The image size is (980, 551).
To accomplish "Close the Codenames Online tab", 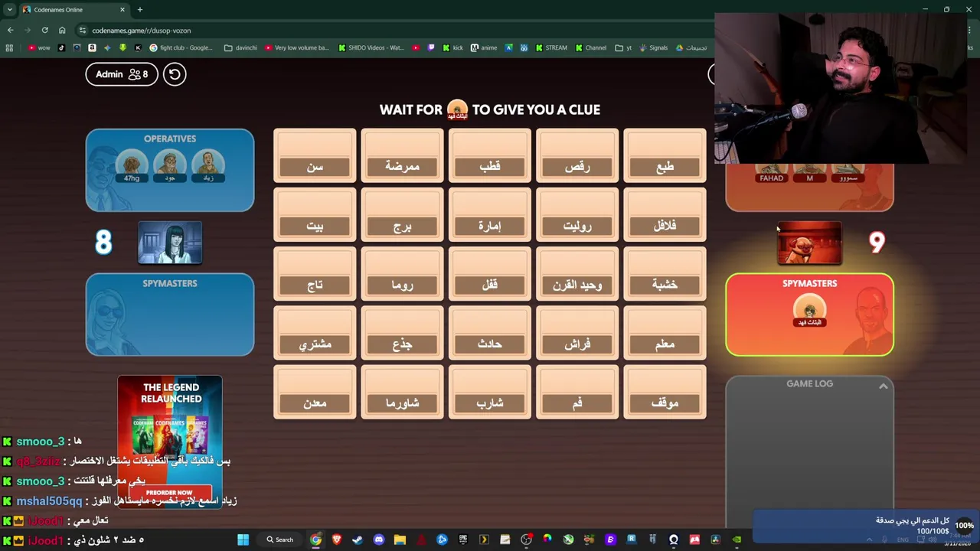I will (x=122, y=10).
